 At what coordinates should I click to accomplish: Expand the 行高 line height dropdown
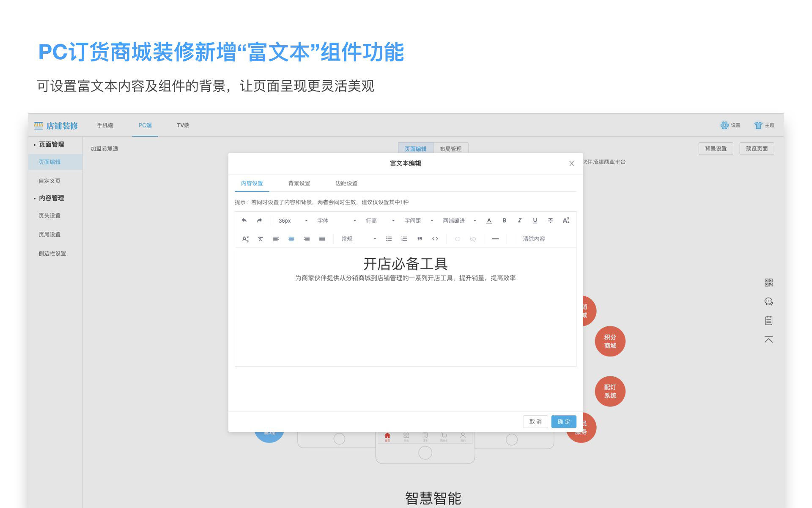click(380, 221)
